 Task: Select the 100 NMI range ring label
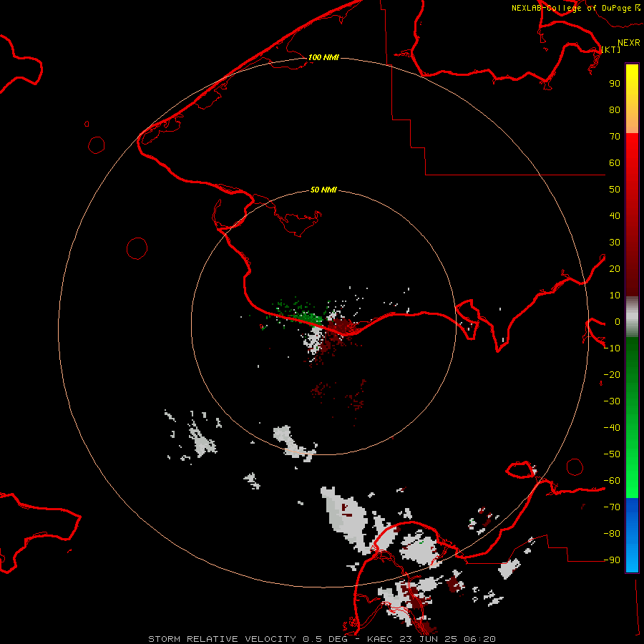point(323,57)
